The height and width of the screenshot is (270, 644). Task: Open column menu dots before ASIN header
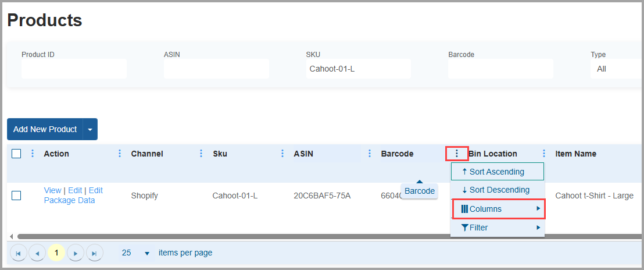pos(282,154)
